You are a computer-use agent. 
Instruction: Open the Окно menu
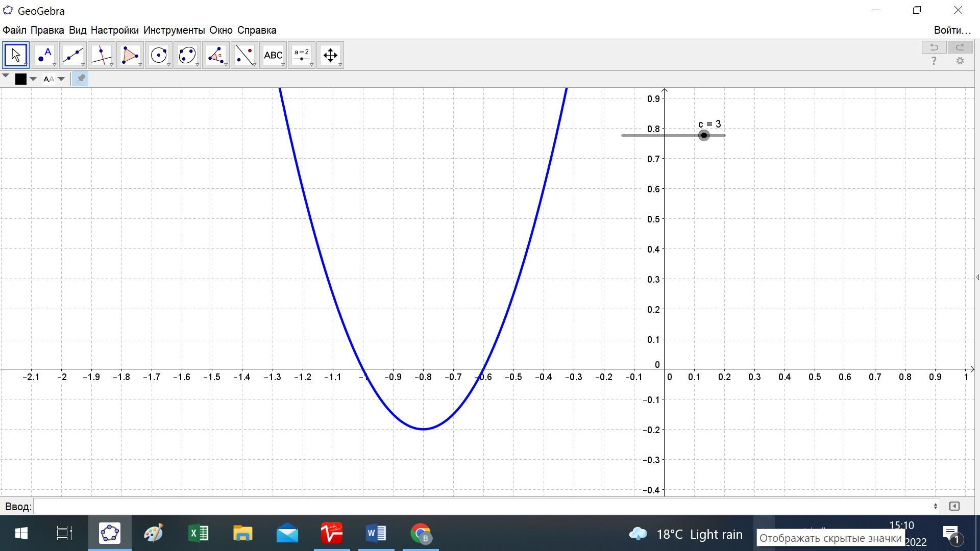[x=221, y=30]
